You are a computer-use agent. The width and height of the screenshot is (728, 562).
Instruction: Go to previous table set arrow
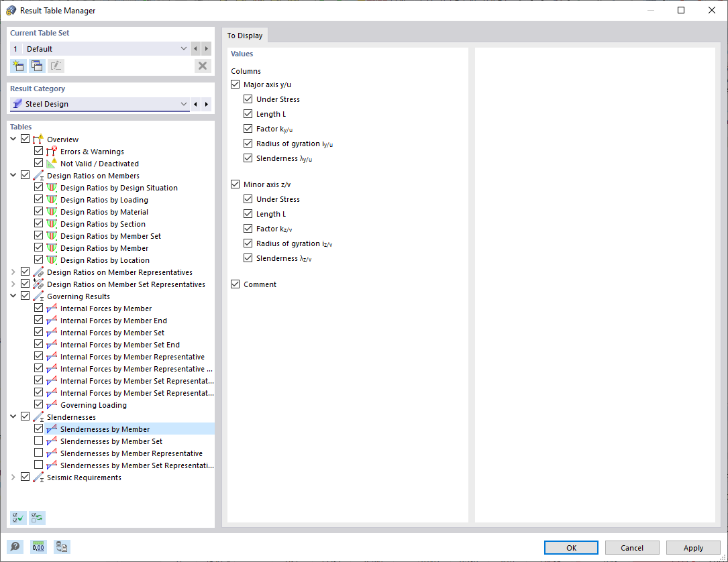(195, 49)
